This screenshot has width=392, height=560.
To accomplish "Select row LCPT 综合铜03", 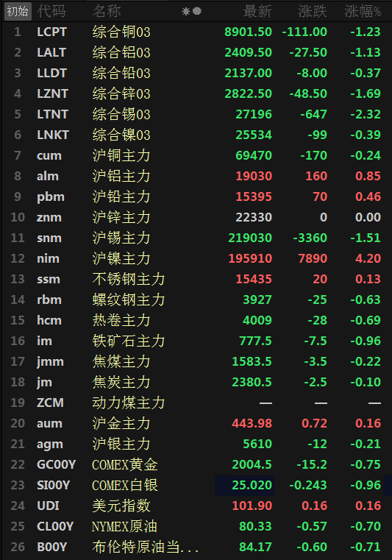I will click(196, 32).
